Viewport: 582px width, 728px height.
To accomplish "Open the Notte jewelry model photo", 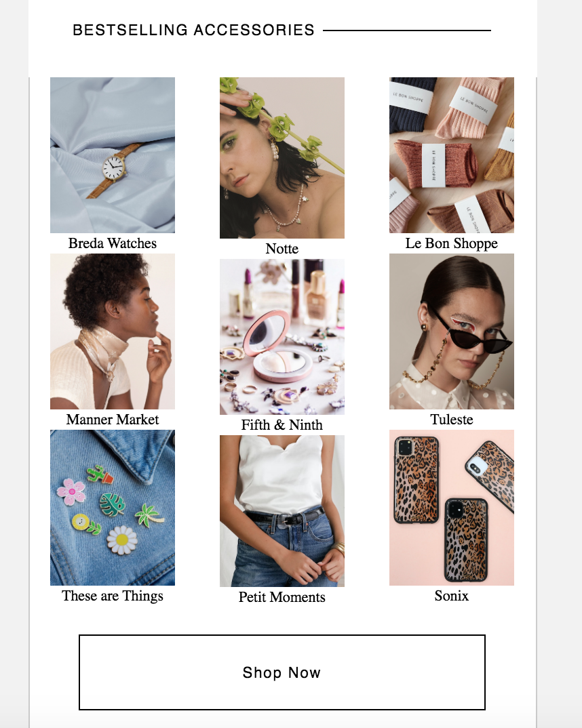I will click(x=282, y=158).
